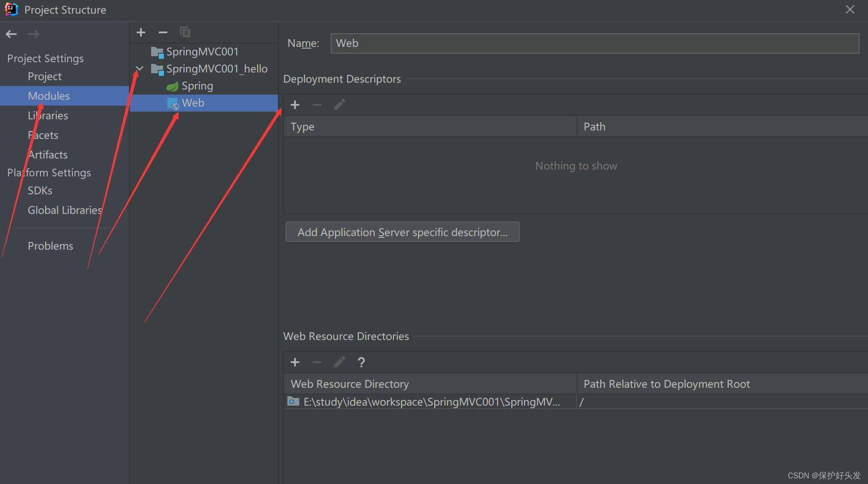The height and width of the screenshot is (484, 868).
Task: Click the add module plus icon
Action: 141,32
